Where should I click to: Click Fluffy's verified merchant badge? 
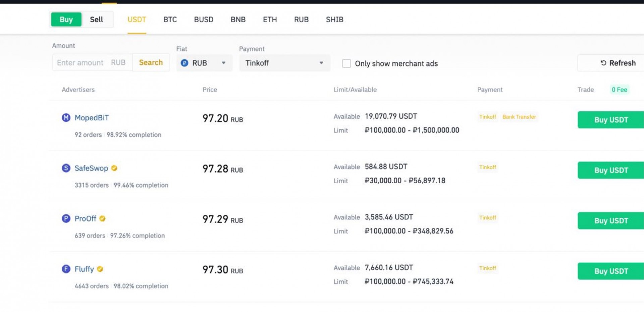[x=100, y=269]
